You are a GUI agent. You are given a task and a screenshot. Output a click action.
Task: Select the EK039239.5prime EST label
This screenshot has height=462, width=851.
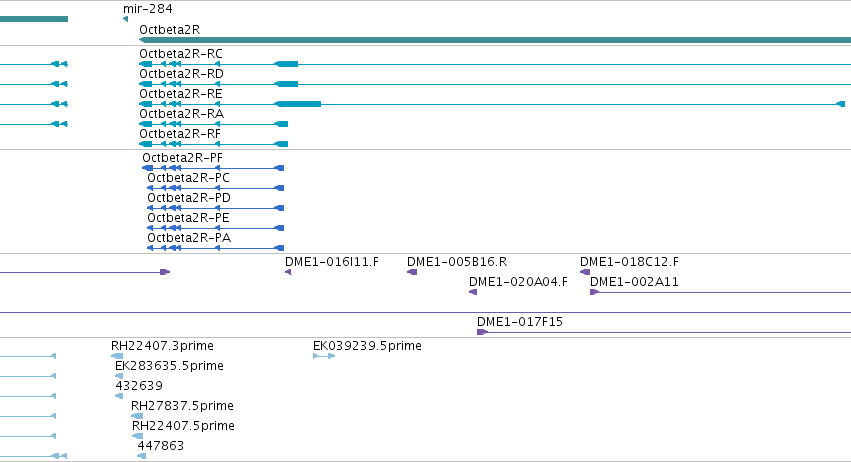(367, 346)
